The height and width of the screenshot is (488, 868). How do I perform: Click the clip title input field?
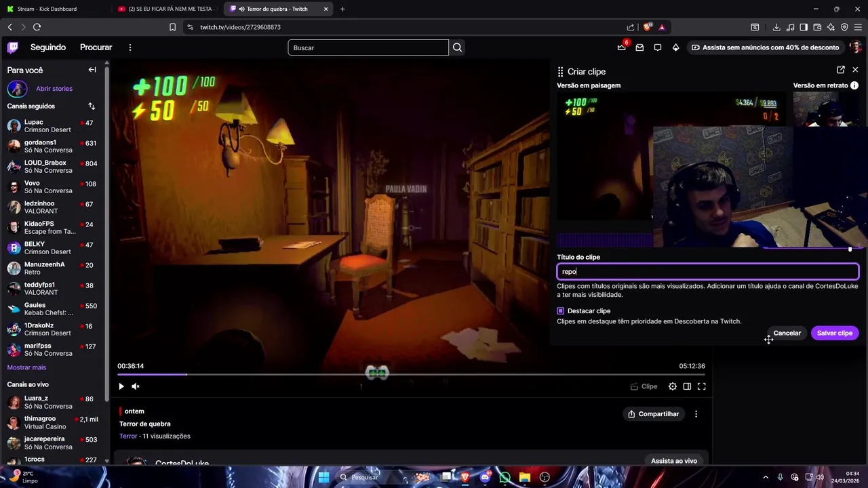[x=708, y=272]
